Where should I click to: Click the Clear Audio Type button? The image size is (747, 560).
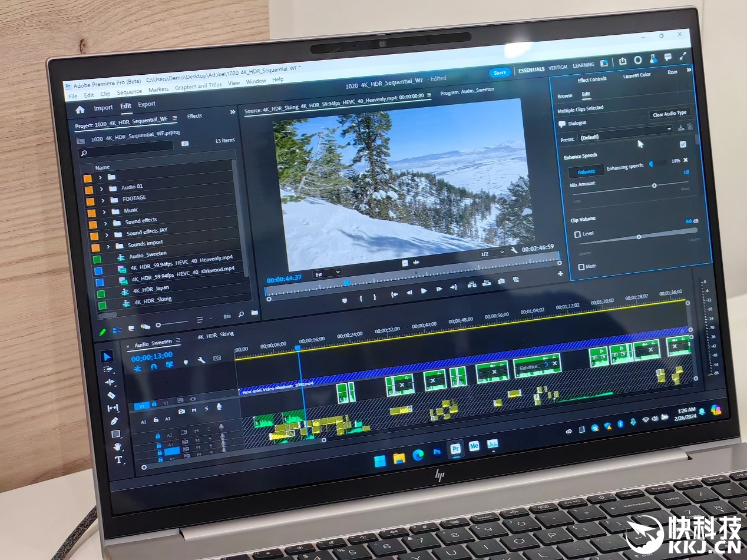point(669,114)
